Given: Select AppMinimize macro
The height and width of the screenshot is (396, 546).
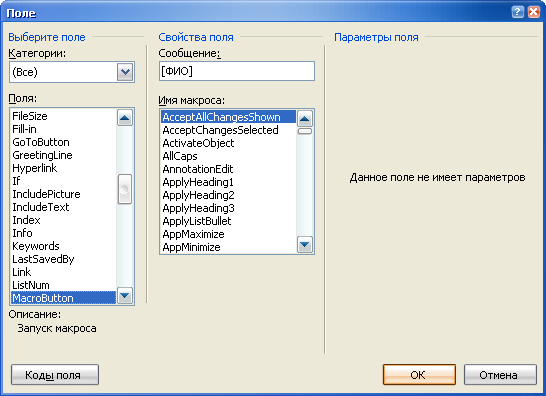Looking at the screenshot, I should coord(228,247).
